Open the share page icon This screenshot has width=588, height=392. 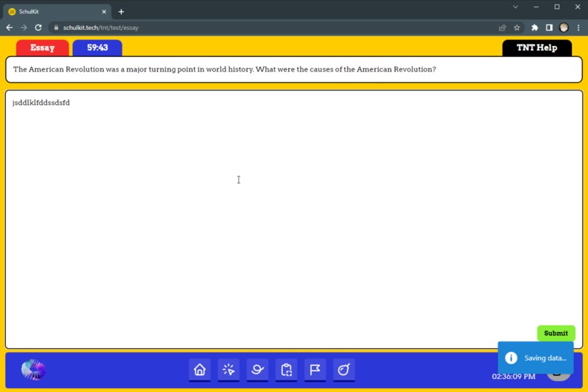[502, 28]
